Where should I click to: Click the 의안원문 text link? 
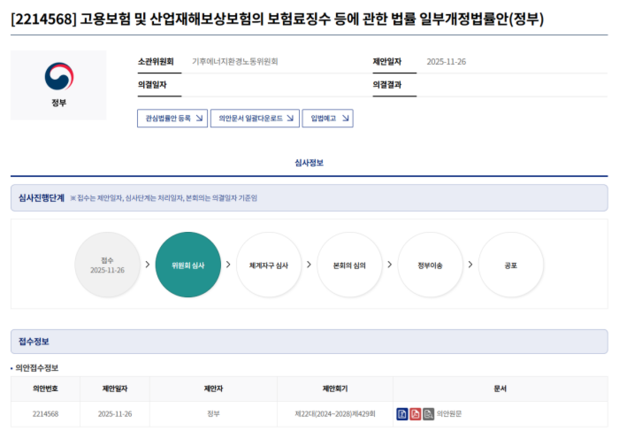click(x=451, y=413)
